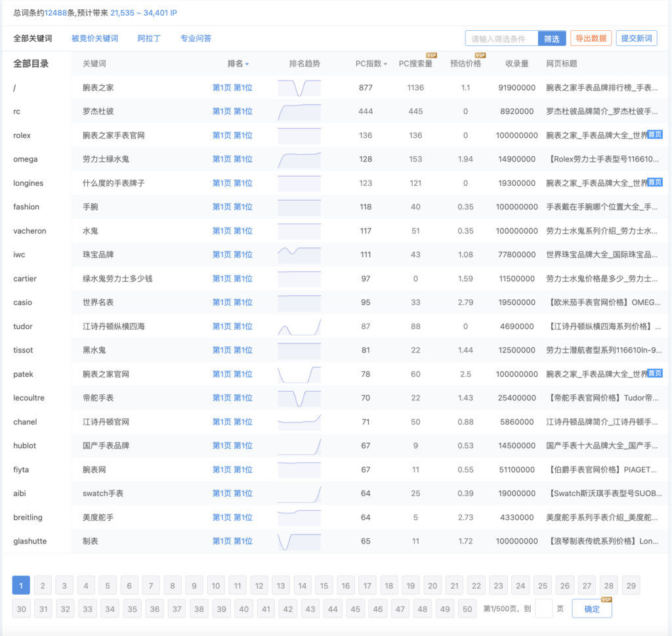Go to page 10
This screenshot has height=636, width=672.
[x=215, y=585]
